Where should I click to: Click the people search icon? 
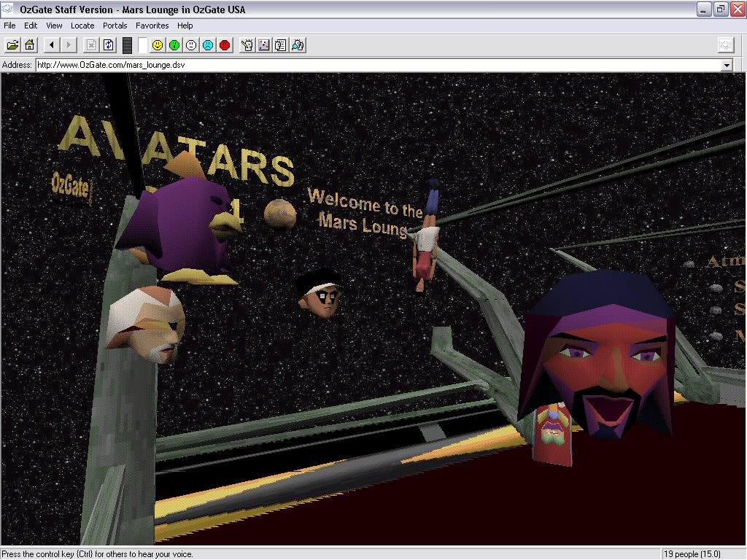[x=298, y=45]
